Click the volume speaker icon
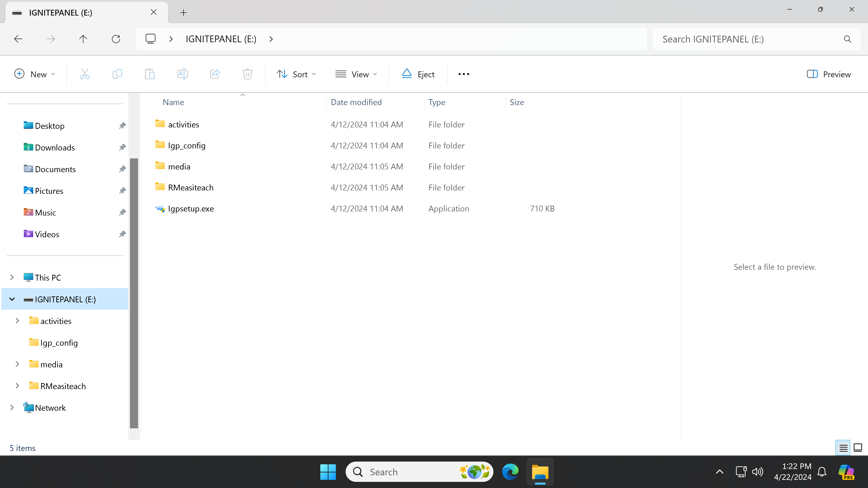 tap(757, 472)
